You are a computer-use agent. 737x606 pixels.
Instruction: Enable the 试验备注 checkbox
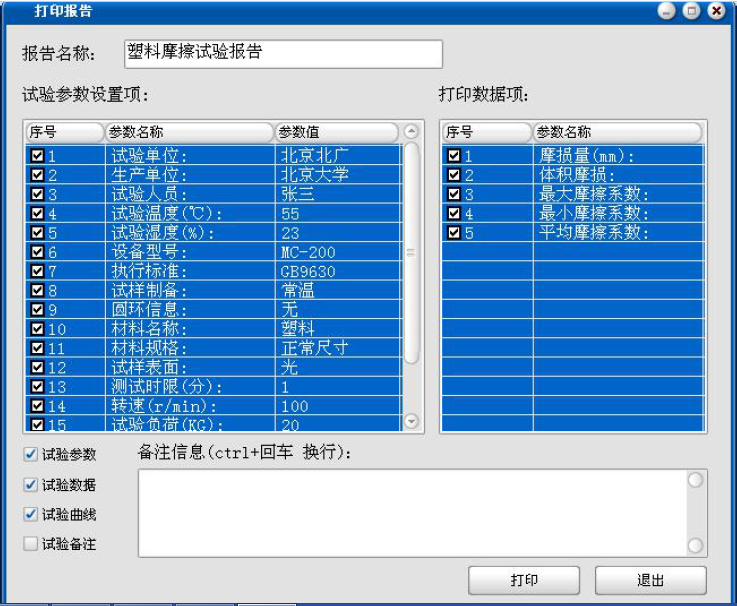point(32,544)
